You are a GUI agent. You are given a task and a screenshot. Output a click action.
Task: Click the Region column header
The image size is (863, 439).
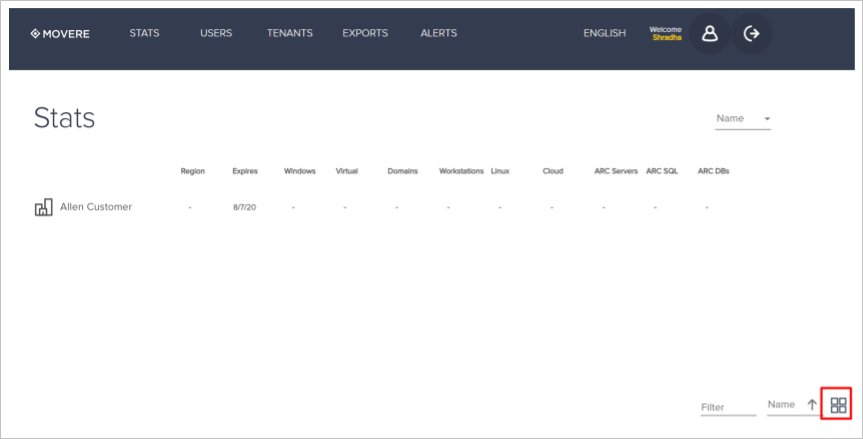193,171
